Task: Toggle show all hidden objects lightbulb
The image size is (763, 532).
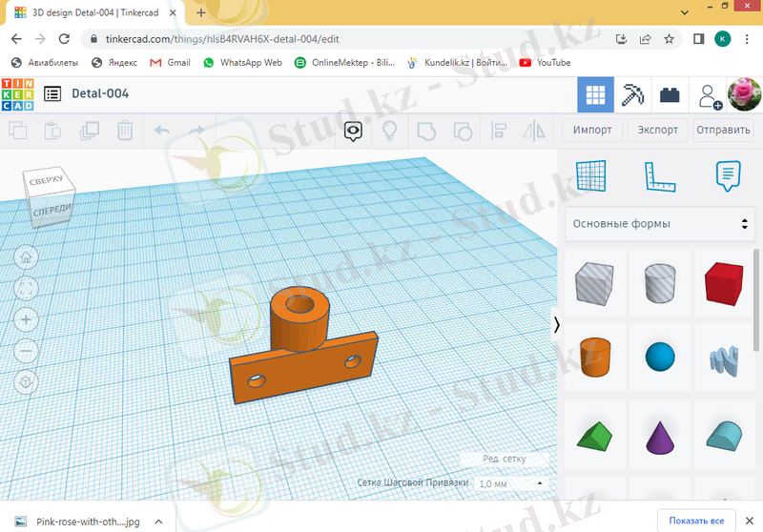Action: coord(390,130)
